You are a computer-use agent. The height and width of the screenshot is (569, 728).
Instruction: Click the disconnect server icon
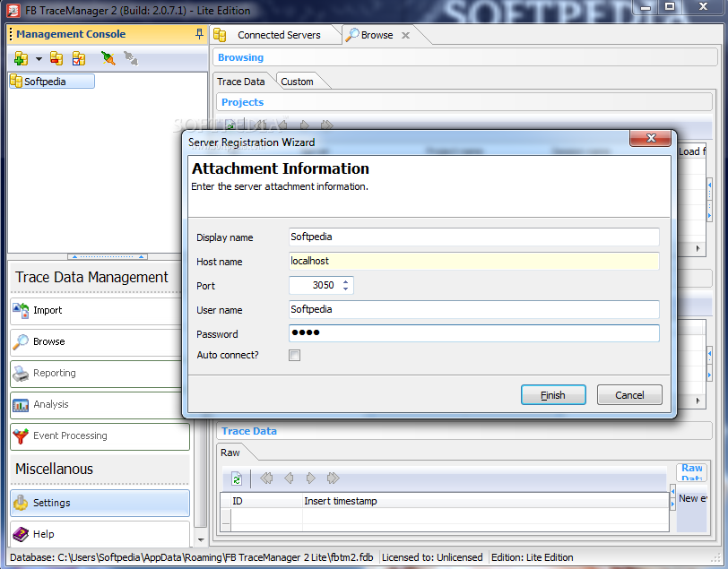point(131,58)
